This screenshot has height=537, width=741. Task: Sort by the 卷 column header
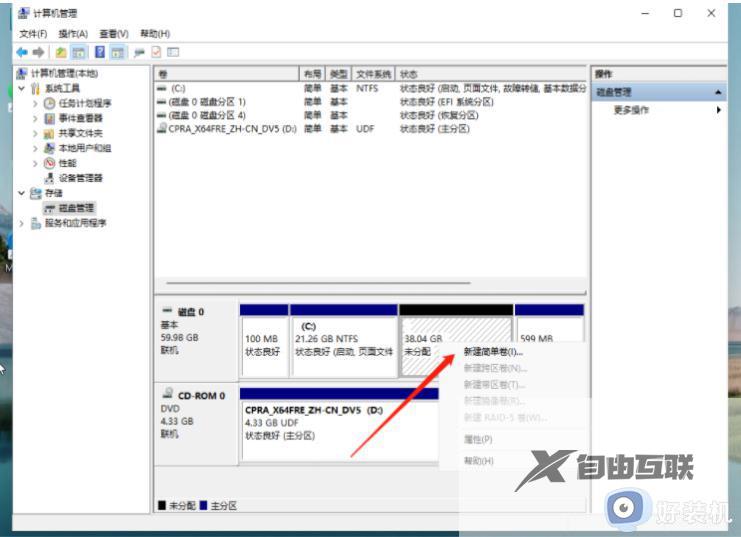[227, 74]
